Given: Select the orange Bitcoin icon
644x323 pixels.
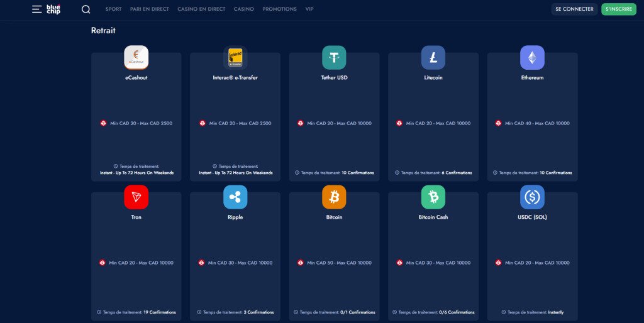Looking at the screenshot, I should [335, 197].
